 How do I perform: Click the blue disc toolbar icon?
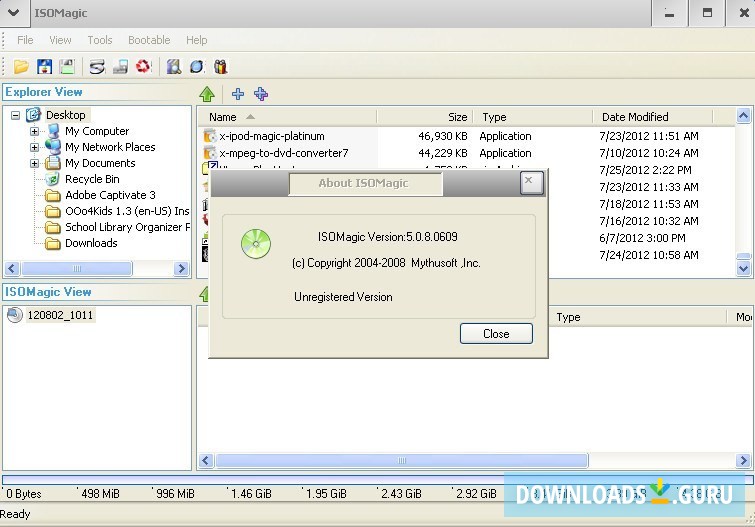tap(196, 66)
